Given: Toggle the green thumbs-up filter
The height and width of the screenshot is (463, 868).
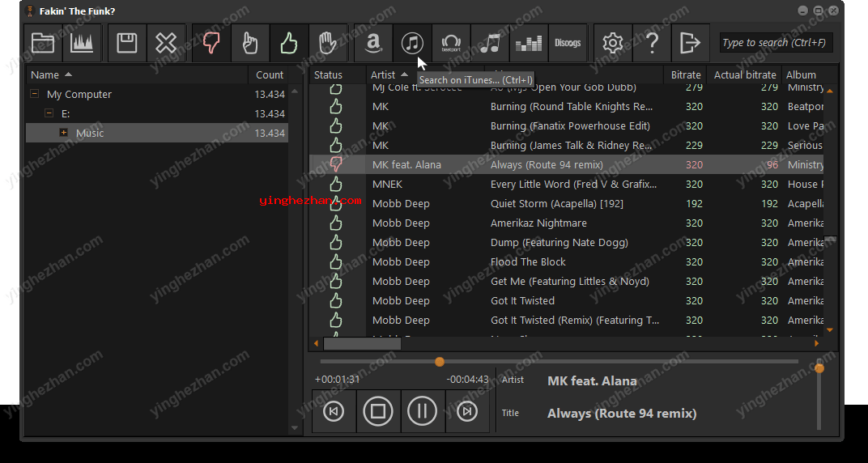Looking at the screenshot, I should [289, 43].
